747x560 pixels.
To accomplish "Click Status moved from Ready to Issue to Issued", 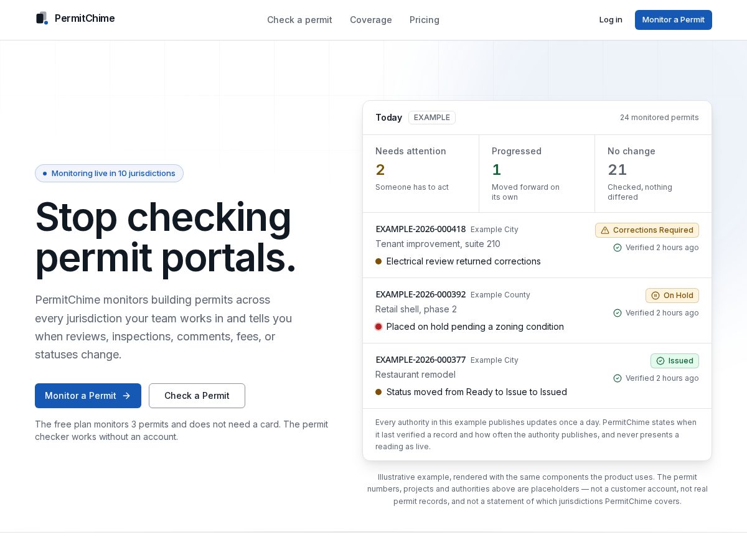I will [x=477, y=392].
